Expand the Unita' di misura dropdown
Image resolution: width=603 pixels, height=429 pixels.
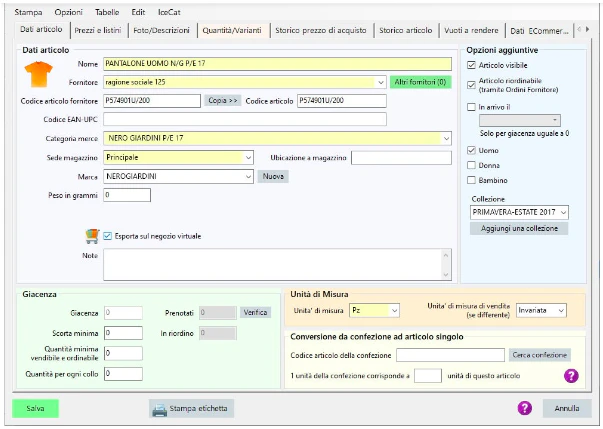point(394,311)
